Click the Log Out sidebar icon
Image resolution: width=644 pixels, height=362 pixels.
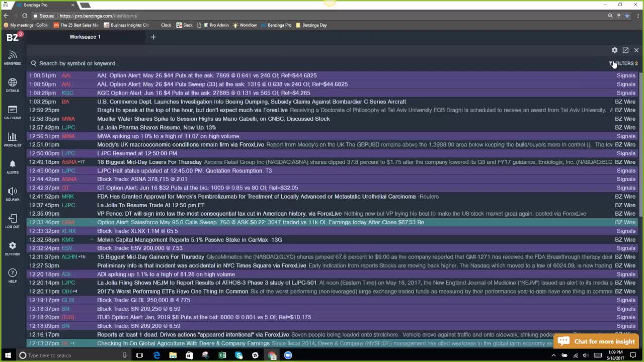click(x=13, y=221)
